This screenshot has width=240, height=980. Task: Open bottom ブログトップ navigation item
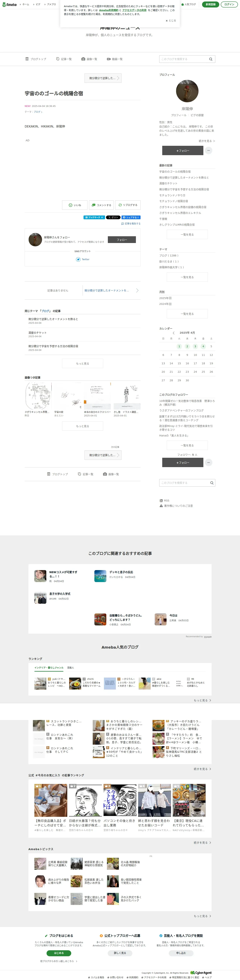[x=57, y=474]
